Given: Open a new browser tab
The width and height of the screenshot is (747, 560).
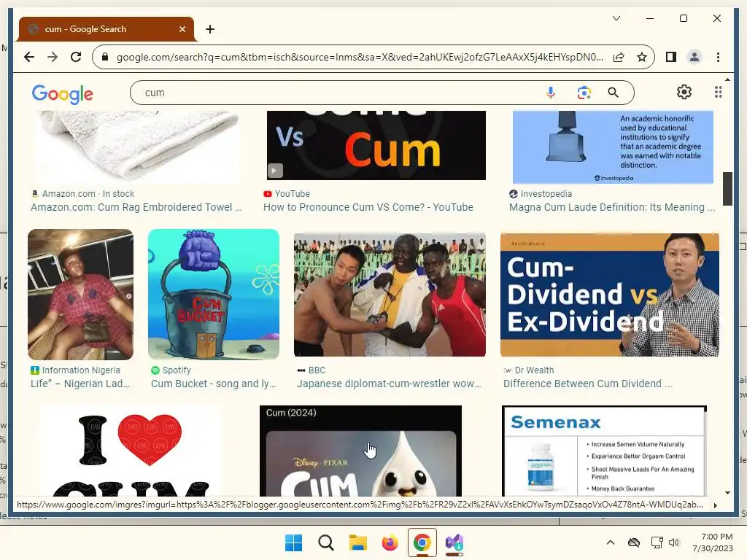Looking at the screenshot, I should [x=209, y=29].
